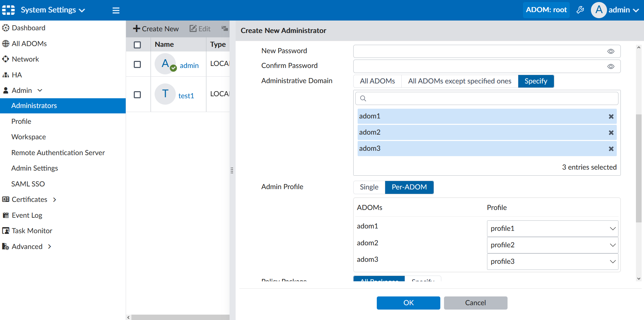
Task: Click the search icon in ADOM filter
Action: coord(363,99)
